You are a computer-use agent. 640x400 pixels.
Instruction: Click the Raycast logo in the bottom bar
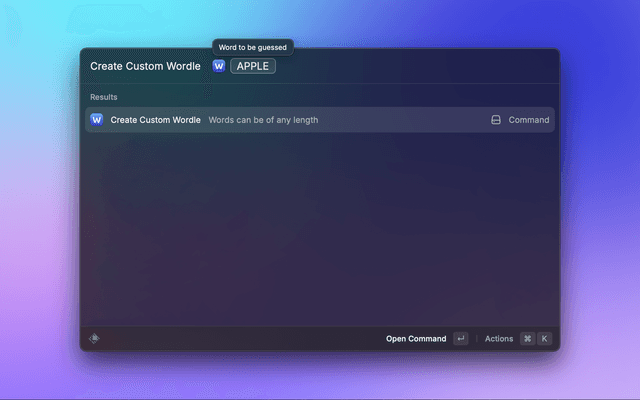coord(94,339)
